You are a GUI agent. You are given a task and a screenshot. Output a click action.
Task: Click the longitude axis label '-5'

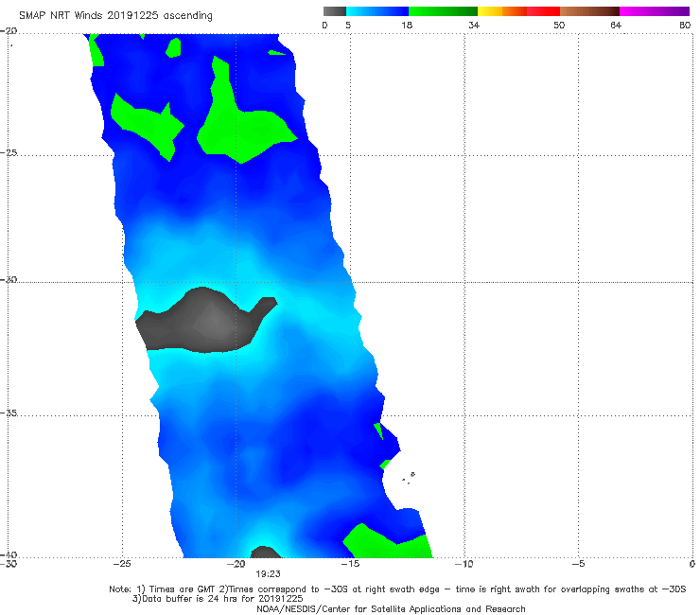coord(578,564)
